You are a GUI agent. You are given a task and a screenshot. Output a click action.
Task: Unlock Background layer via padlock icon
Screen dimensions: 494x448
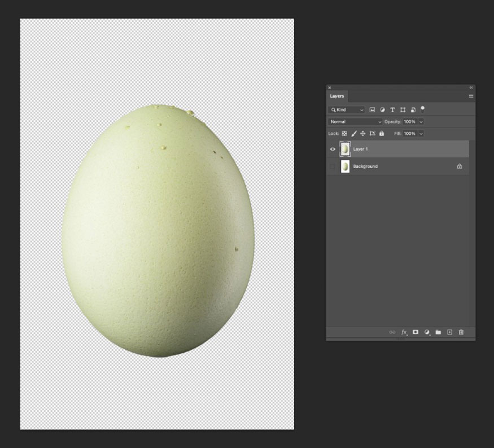[x=460, y=166]
